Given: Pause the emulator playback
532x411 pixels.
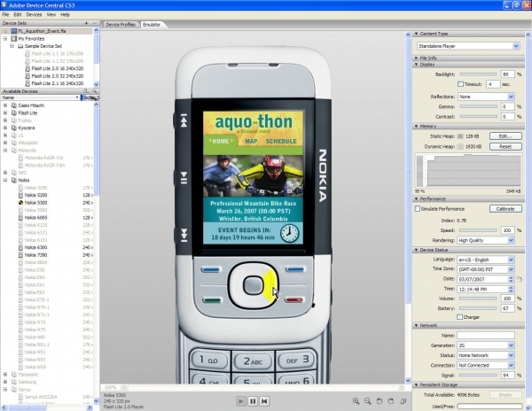Looking at the screenshot, I should point(252,401).
